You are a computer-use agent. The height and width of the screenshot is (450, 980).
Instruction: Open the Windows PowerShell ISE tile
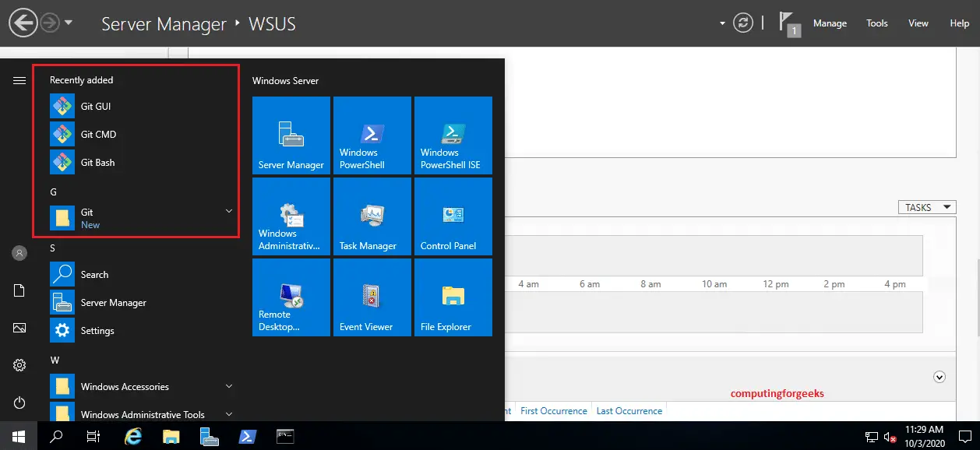tap(453, 135)
